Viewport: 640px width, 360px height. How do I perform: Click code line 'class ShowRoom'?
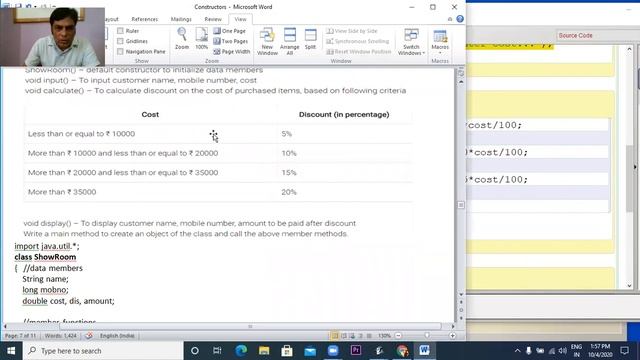point(45,257)
